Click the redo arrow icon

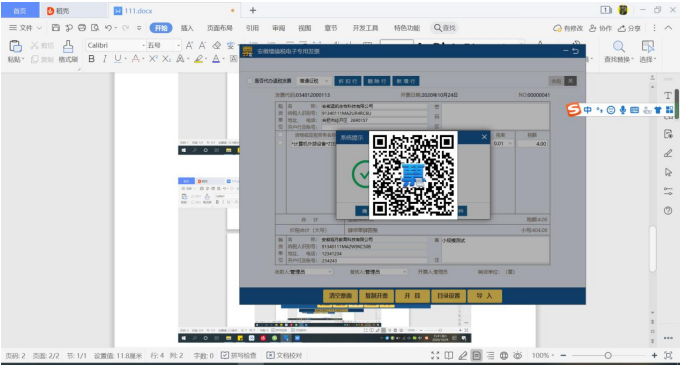click(125, 28)
